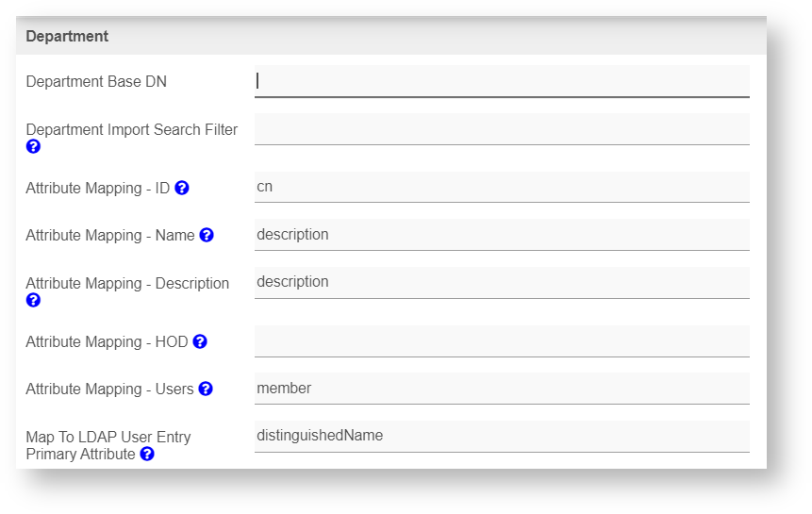Click the empty Attribute Mapping - HOD field
Screen dimensions: 812x514
tap(502, 340)
